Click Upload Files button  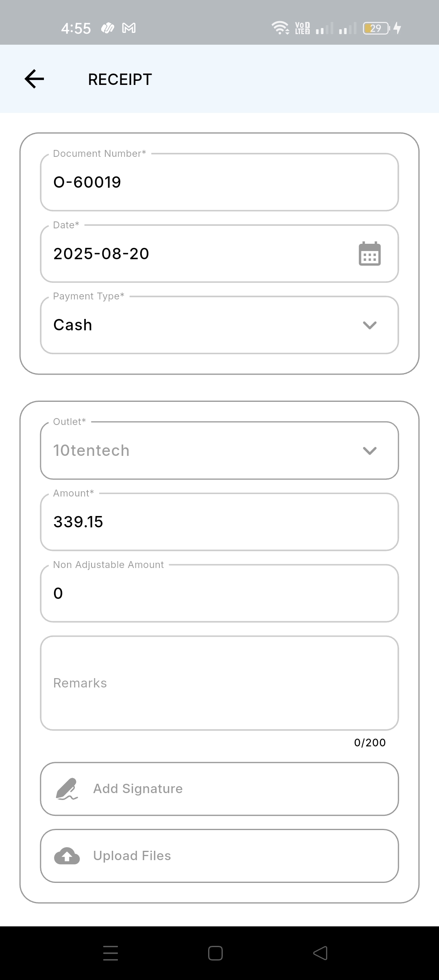(x=219, y=856)
